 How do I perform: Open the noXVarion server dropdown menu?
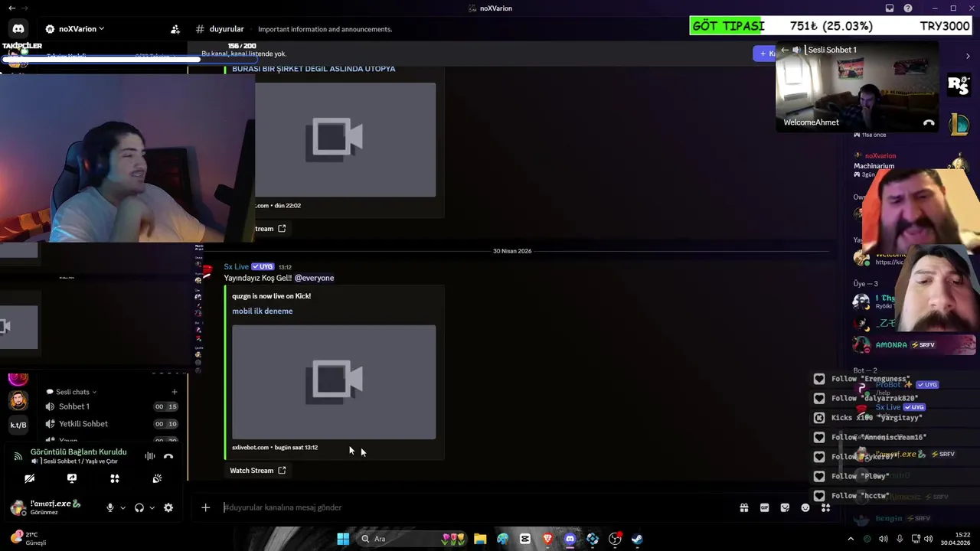pyautogui.click(x=75, y=29)
